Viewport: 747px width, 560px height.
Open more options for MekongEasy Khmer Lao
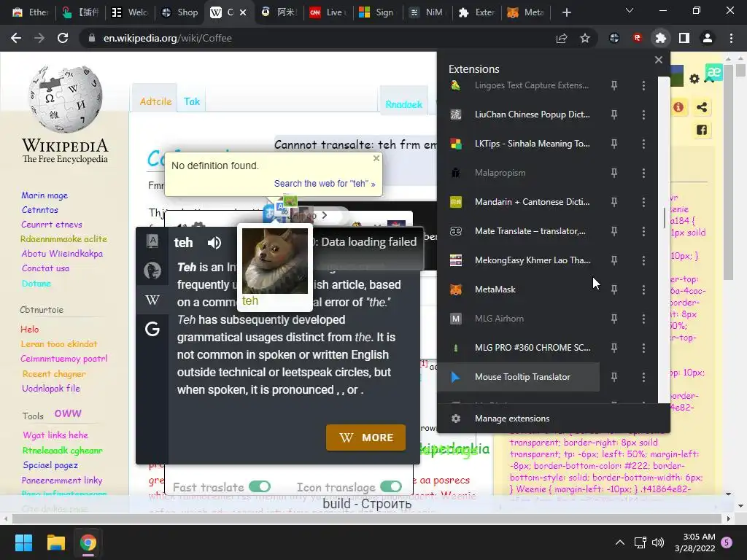(x=643, y=260)
